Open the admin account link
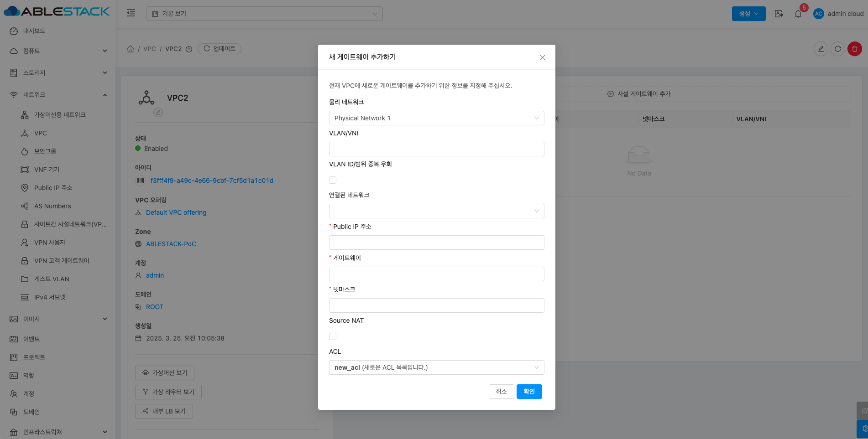 tap(155, 275)
